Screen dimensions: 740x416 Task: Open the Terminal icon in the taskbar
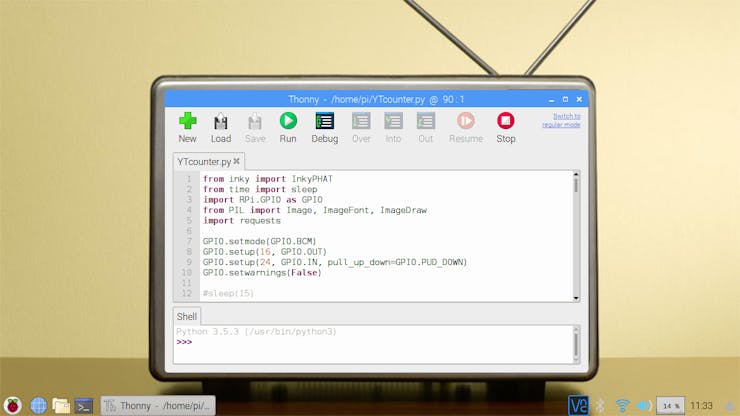click(84, 406)
